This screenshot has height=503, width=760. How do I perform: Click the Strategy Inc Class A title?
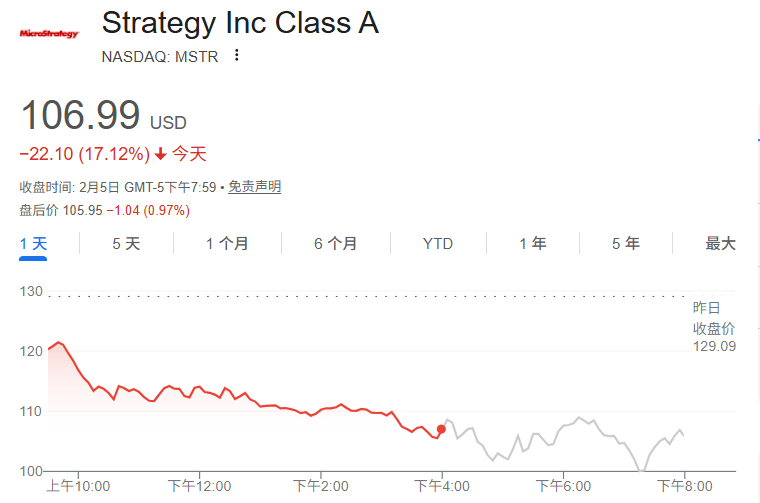pyautogui.click(x=240, y=23)
